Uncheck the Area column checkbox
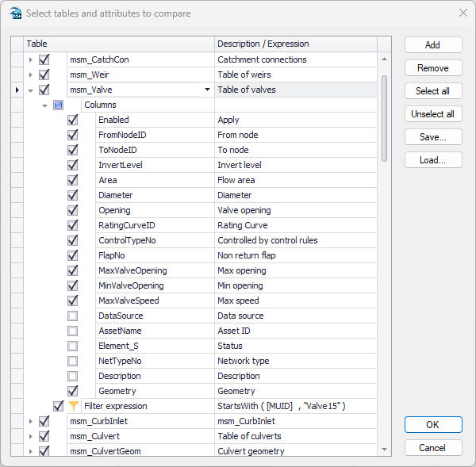476x467 pixels. tap(72, 180)
